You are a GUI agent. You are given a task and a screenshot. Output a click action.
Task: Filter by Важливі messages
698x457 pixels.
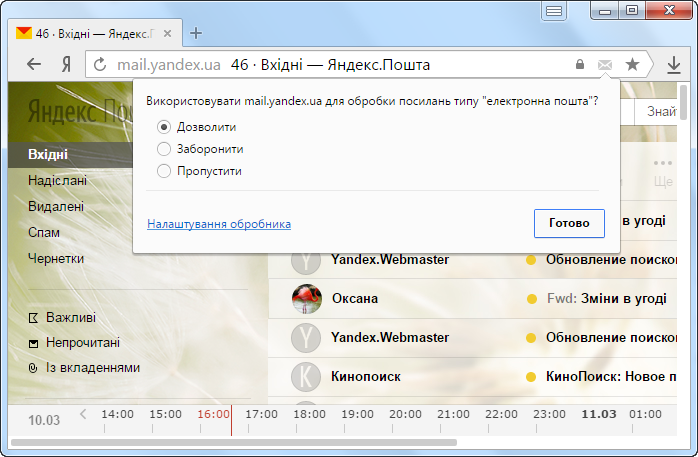point(71,318)
